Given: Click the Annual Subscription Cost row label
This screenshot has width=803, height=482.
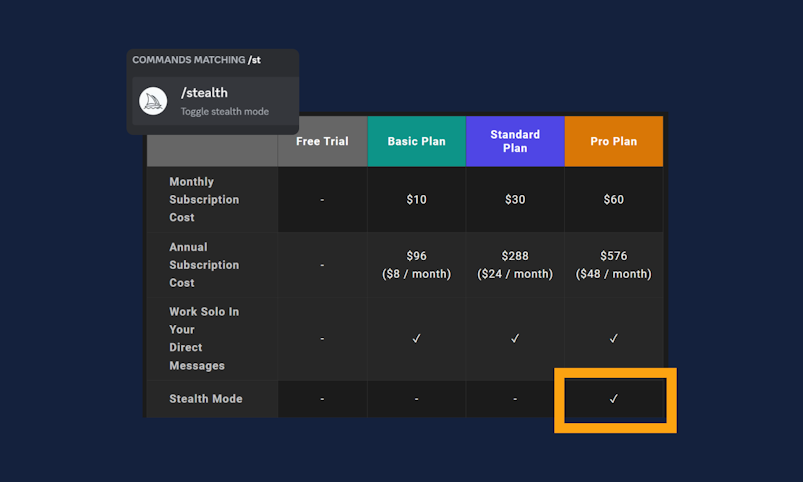Looking at the screenshot, I should pyautogui.click(x=204, y=265).
